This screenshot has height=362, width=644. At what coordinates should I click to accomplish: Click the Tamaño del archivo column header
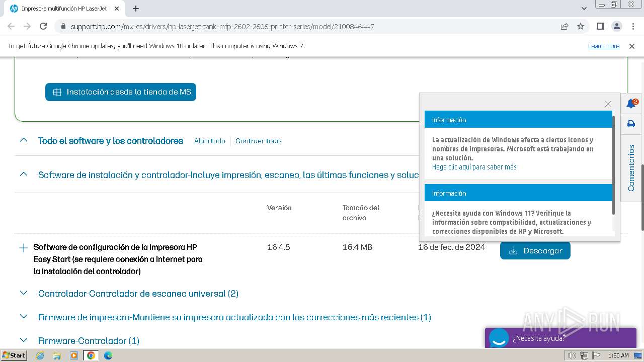[361, 213]
